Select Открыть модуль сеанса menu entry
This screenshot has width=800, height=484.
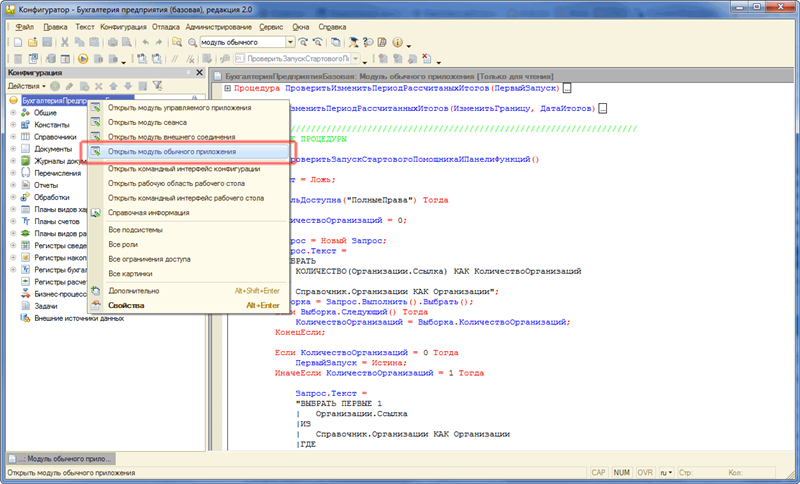pyautogui.click(x=149, y=122)
